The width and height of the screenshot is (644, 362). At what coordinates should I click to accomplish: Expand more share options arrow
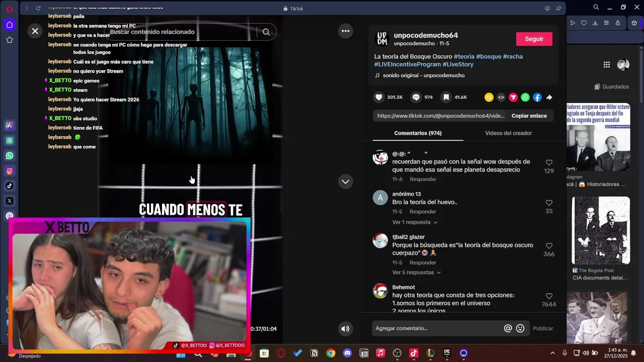coord(549,98)
